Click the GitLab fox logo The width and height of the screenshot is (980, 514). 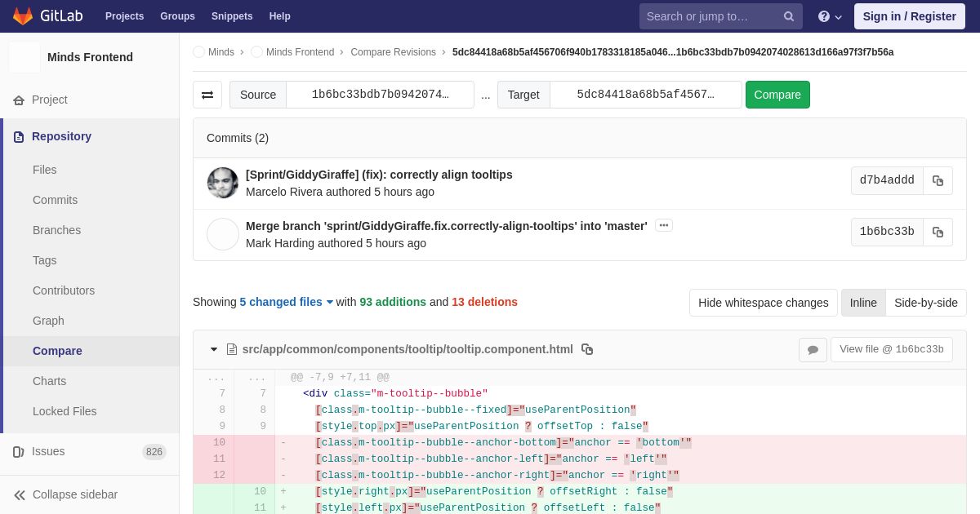pyautogui.click(x=23, y=16)
